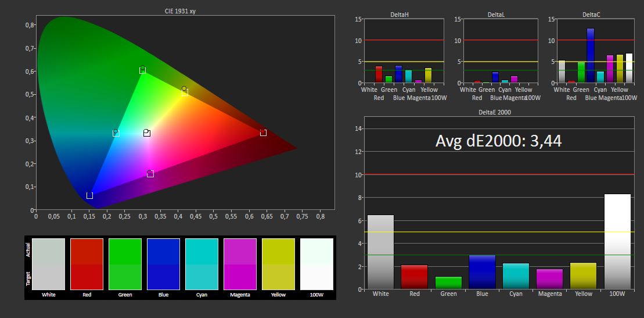Click the Blue bar in DeltaE 2000 chart
The image size is (644, 318).
pos(482,272)
